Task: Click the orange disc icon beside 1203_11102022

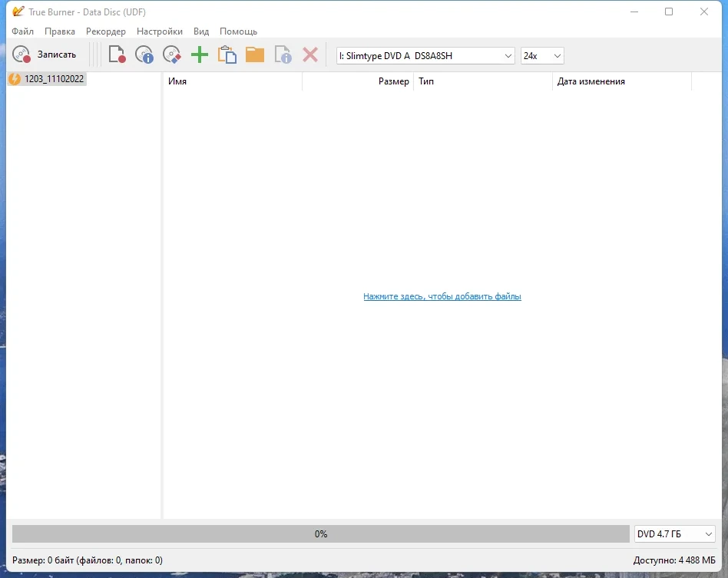Action: tap(15, 79)
